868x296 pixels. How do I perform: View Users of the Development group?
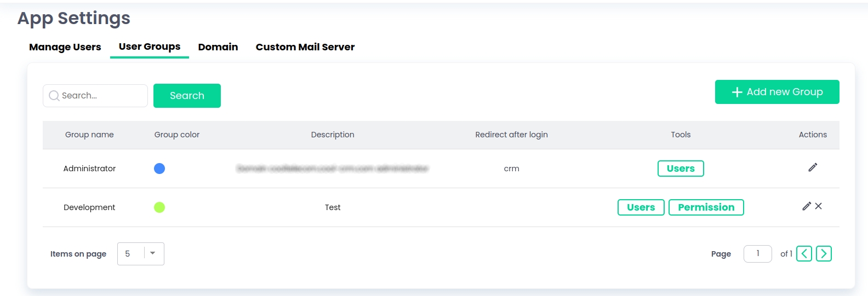pyautogui.click(x=641, y=207)
